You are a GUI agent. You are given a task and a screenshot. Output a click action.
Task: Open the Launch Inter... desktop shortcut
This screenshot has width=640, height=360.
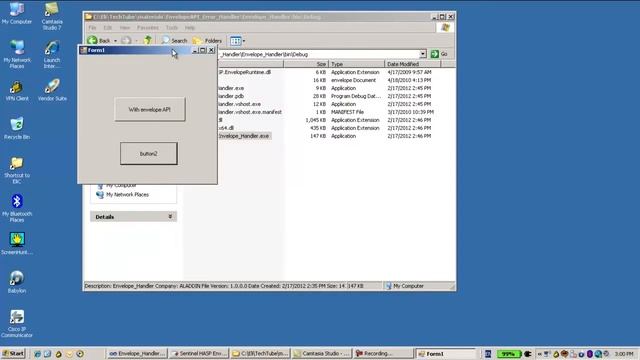(x=52, y=54)
